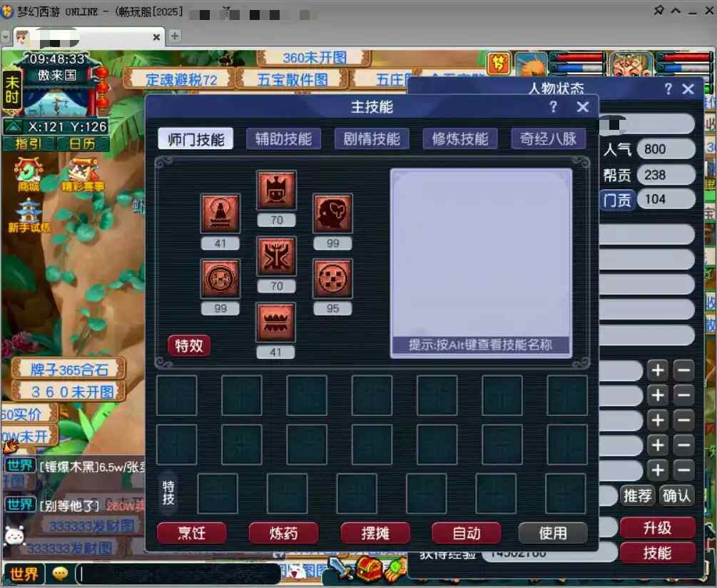
Task: Click the bottom minus button above 确认
Action: [x=684, y=470]
